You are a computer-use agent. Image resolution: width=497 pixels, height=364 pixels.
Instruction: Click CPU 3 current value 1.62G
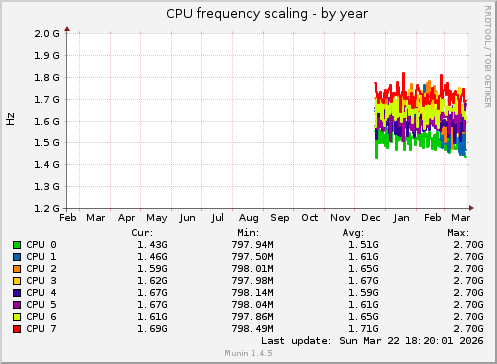[152, 281]
